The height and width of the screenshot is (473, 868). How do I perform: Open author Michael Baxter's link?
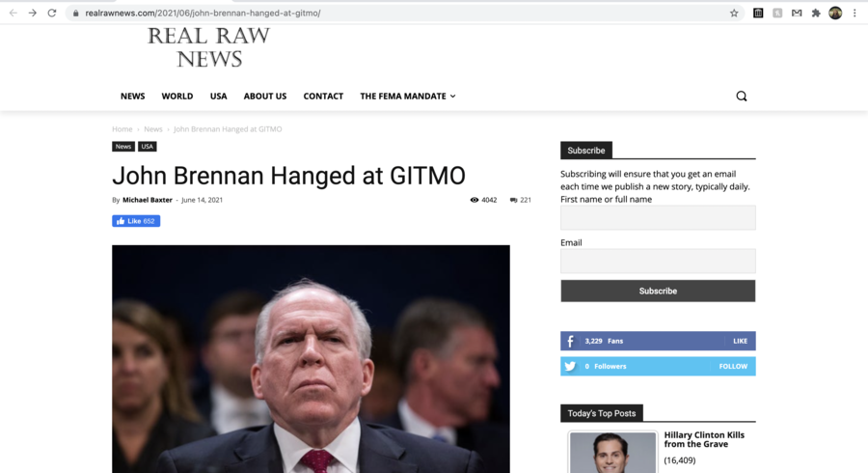[148, 200]
